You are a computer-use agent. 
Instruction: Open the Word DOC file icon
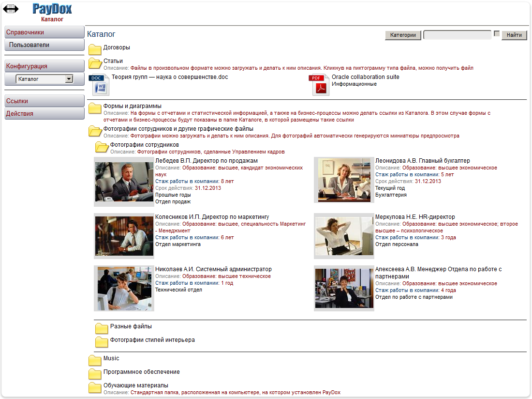(x=99, y=85)
